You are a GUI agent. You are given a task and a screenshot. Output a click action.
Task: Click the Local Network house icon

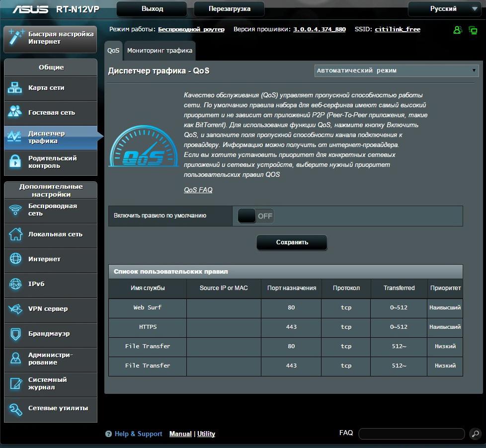click(15, 234)
